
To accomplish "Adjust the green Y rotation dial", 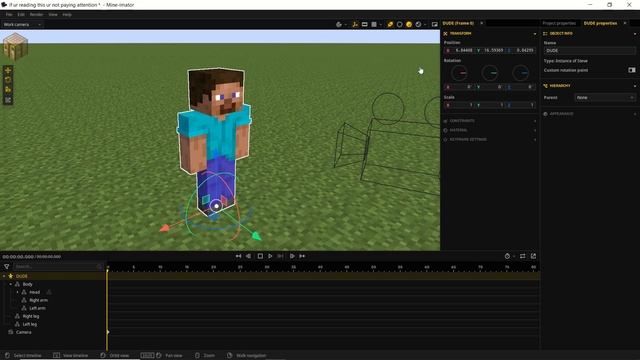I will click(490, 73).
